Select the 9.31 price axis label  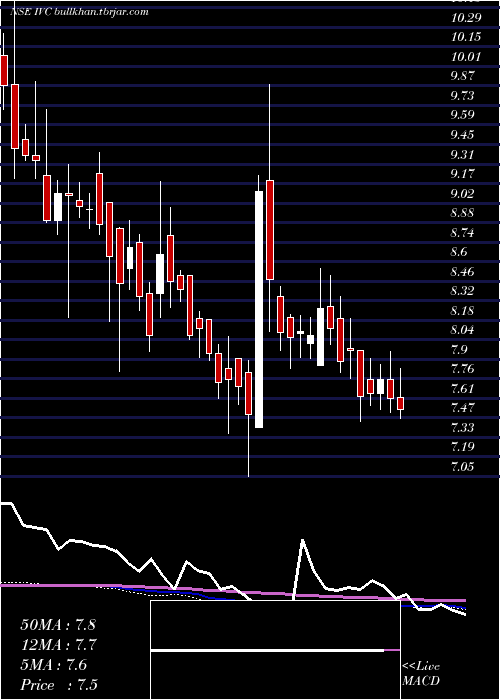[464, 154]
